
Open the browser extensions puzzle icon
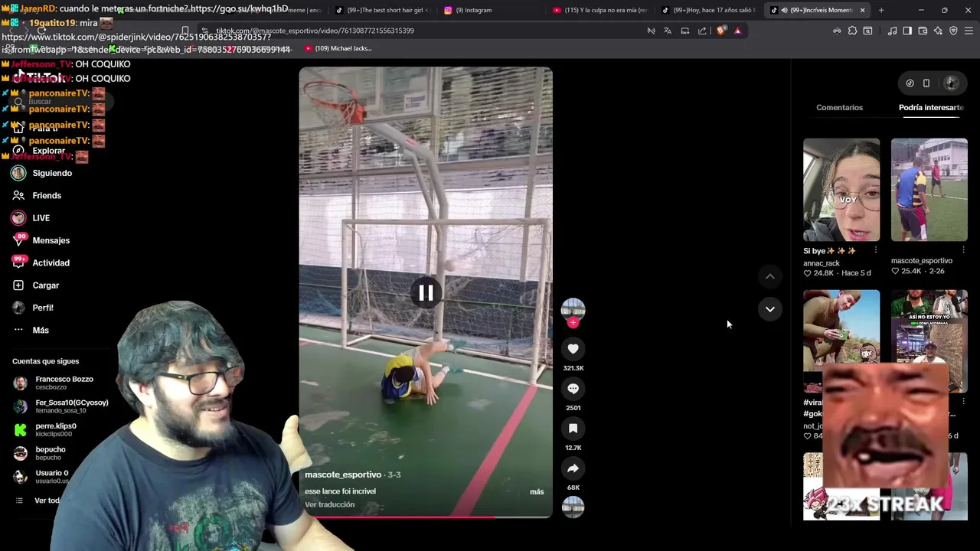pyautogui.click(x=852, y=31)
